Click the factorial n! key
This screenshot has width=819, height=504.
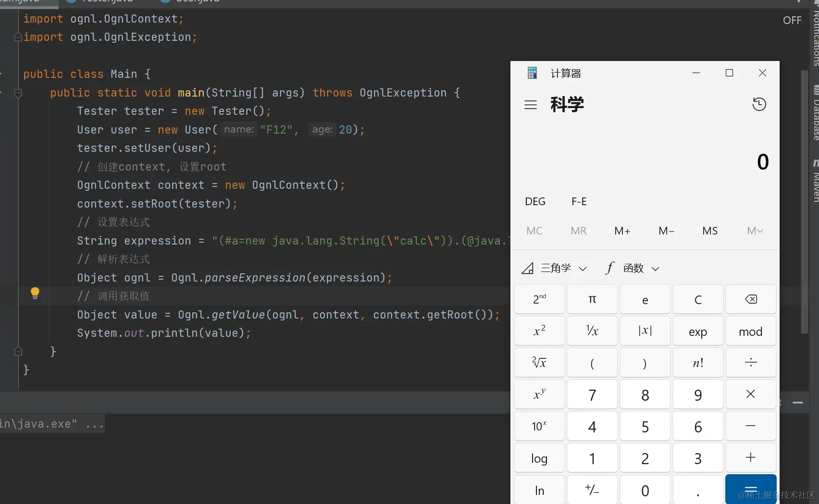(x=698, y=363)
